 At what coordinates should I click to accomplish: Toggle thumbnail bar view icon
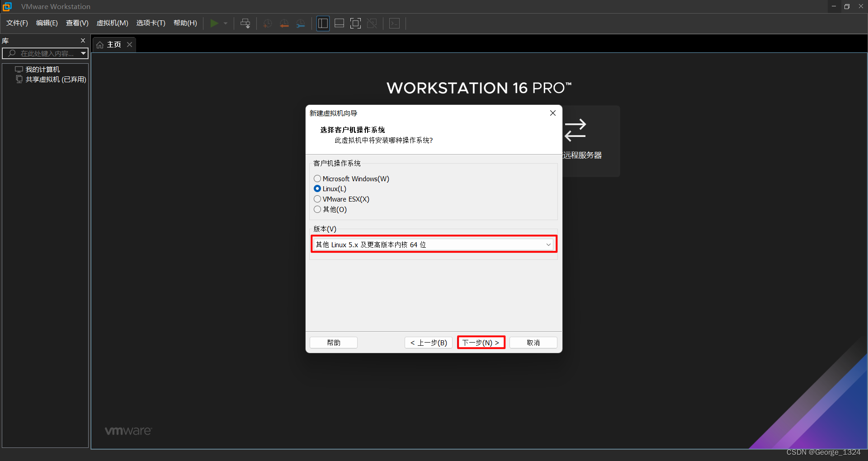(339, 23)
